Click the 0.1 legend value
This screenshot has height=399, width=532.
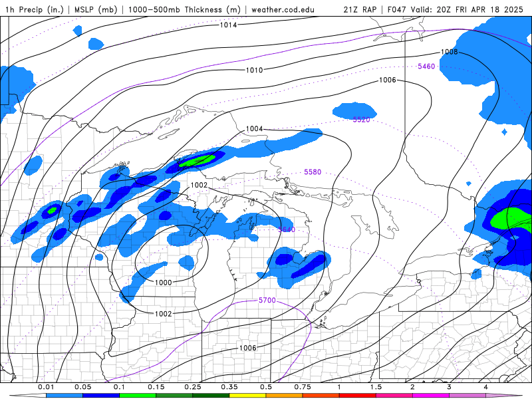pyautogui.click(x=119, y=387)
